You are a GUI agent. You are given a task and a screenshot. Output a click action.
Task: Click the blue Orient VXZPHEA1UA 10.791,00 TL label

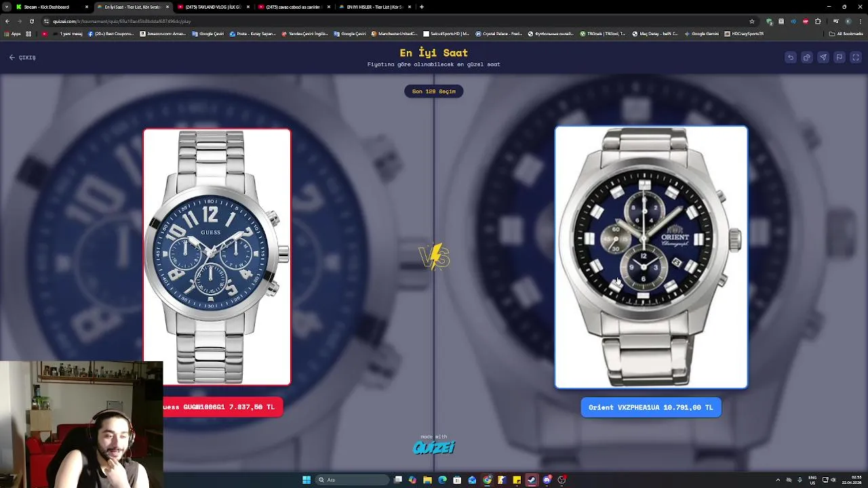point(651,407)
